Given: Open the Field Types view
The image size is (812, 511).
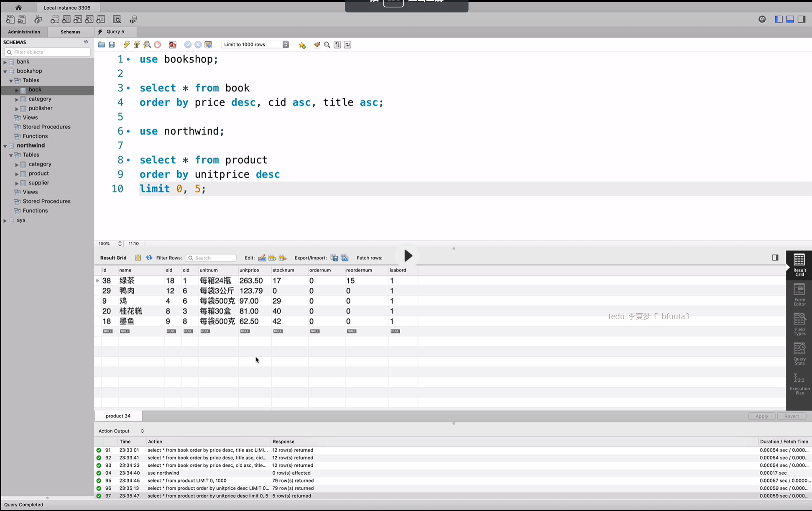Looking at the screenshot, I should point(799,324).
